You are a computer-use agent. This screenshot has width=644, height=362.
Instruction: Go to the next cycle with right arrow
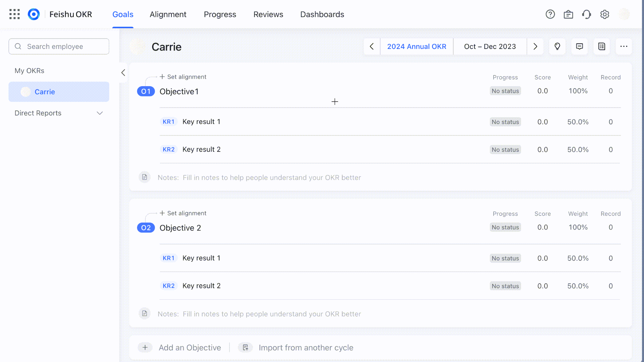coord(535,46)
